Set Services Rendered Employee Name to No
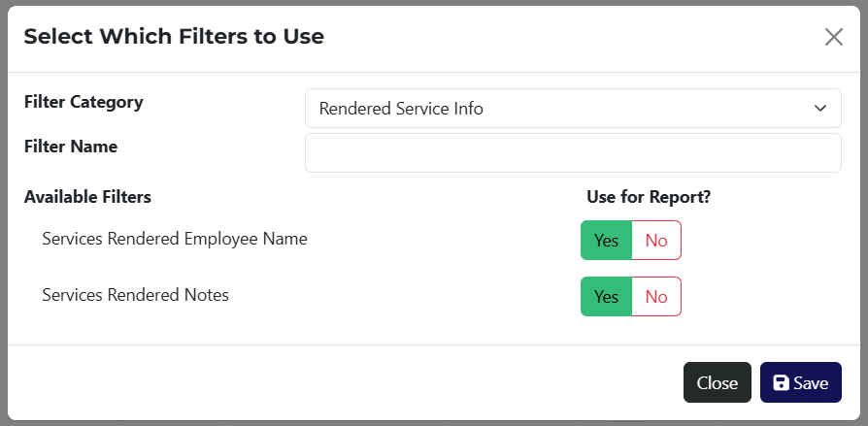Image resolution: width=868 pixels, height=426 pixels. pos(656,241)
